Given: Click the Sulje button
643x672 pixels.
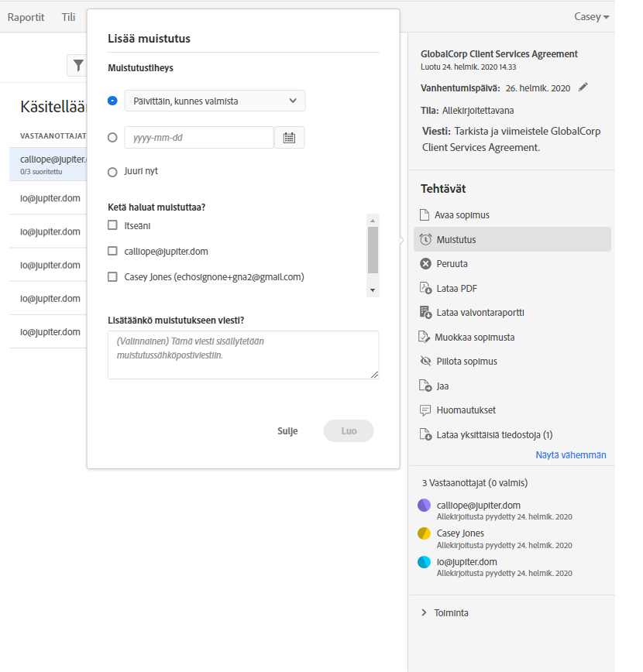Looking at the screenshot, I should pos(287,431).
